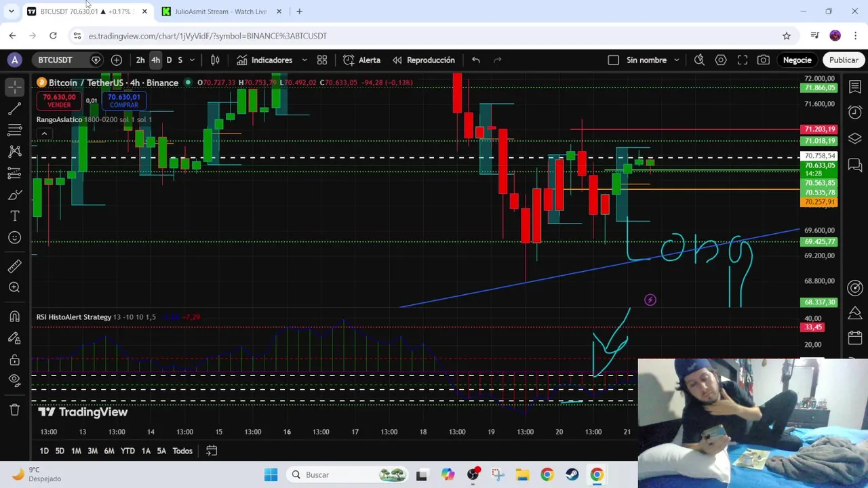
Task: Click the RangoAsiatico indicator legend
Action: 59,119
